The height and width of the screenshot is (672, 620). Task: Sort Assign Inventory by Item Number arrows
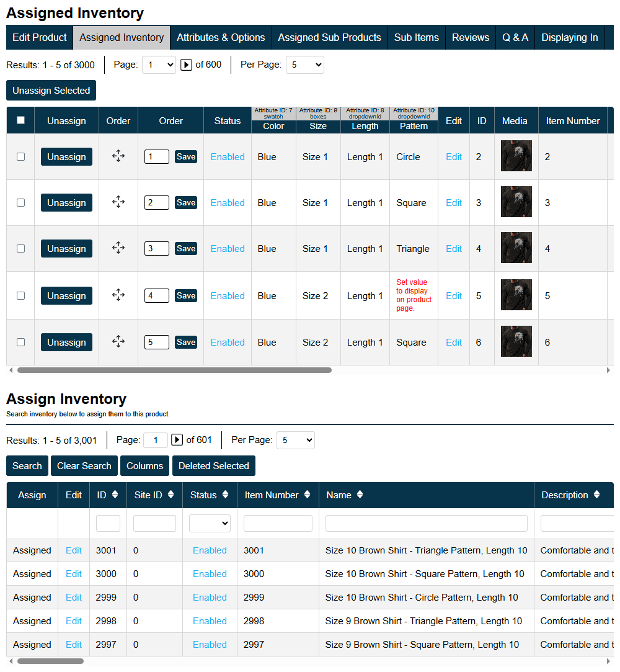307,495
